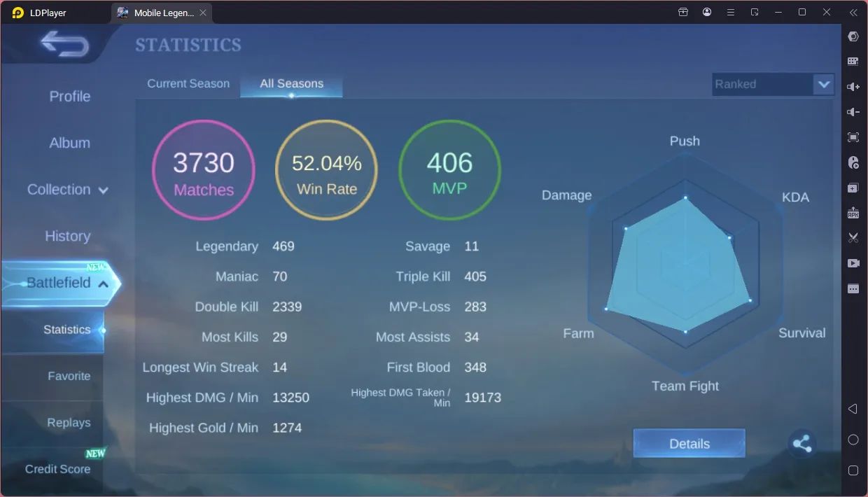The image size is (868, 497).
Task: Open the operation recorder mouse icon
Action: pyautogui.click(x=853, y=162)
